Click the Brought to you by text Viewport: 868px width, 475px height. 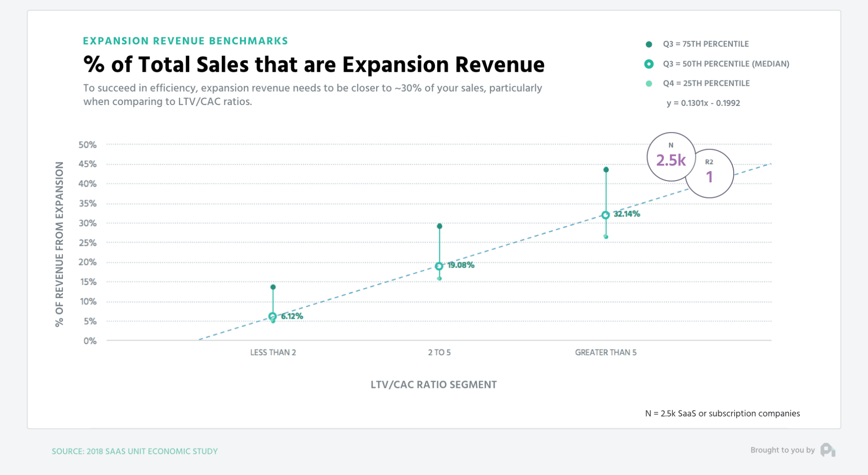point(782,450)
